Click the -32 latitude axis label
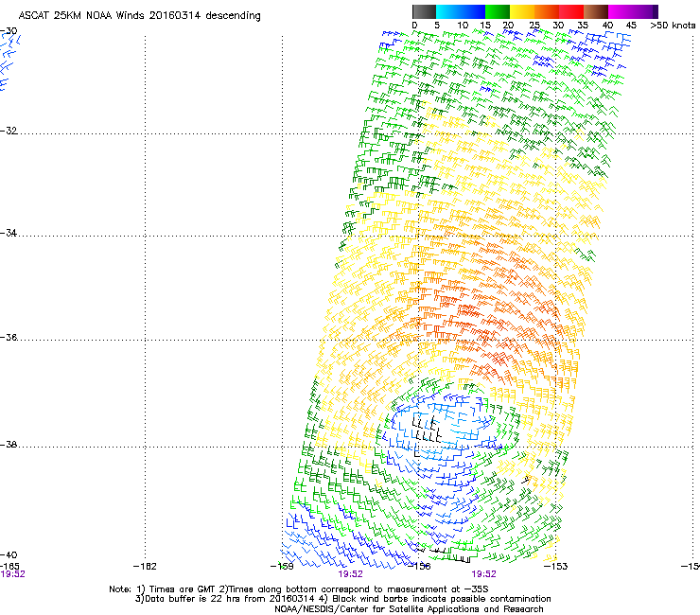This screenshot has width=700, height=615. point(9,131)
